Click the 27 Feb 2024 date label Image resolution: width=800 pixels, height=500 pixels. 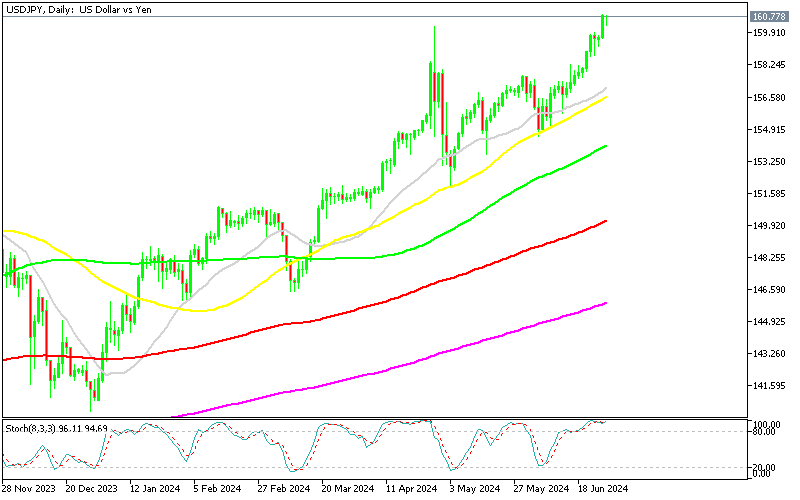284,489
